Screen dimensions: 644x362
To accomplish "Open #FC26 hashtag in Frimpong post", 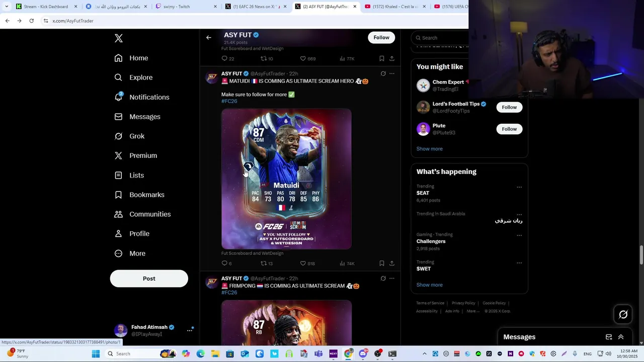I will click(229, 293).
